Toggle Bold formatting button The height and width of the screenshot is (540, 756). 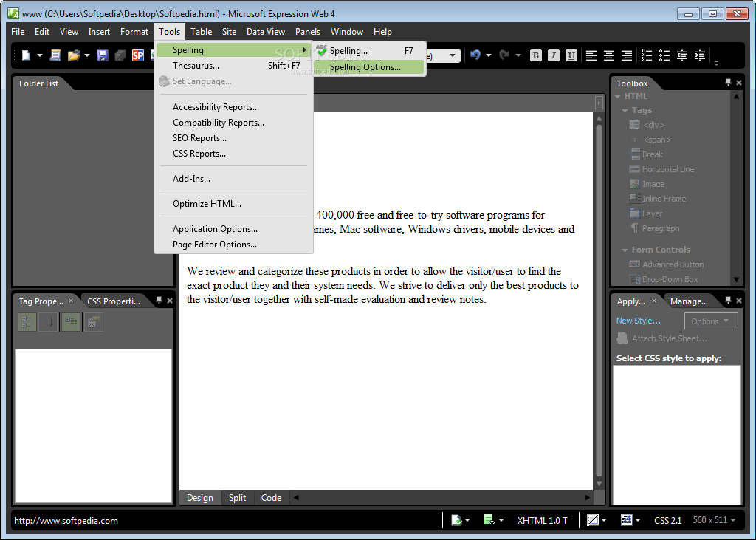tap(536, 55)
